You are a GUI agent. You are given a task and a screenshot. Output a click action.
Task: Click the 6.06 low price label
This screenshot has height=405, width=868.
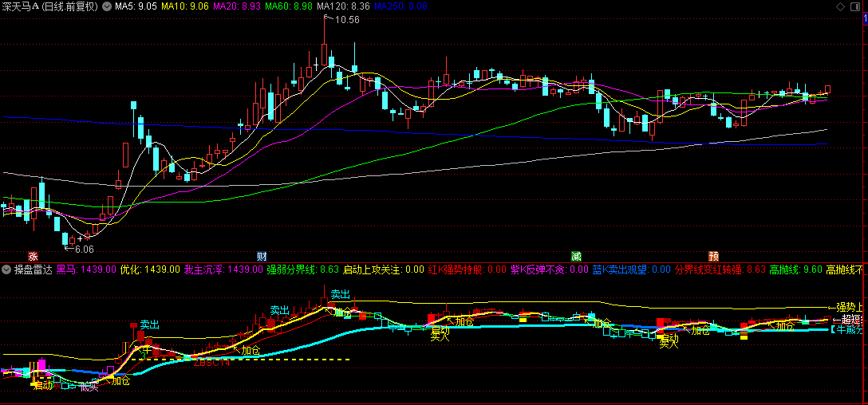[85, 250]
